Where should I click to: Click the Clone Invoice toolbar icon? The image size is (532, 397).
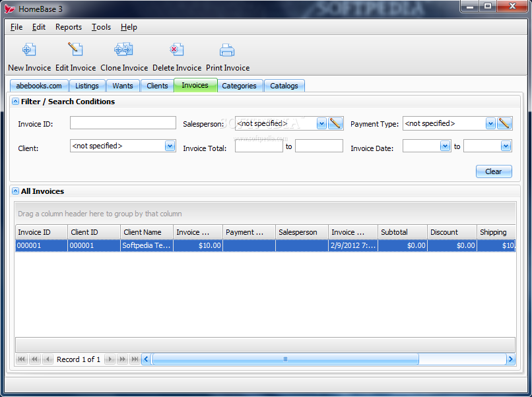124,49
